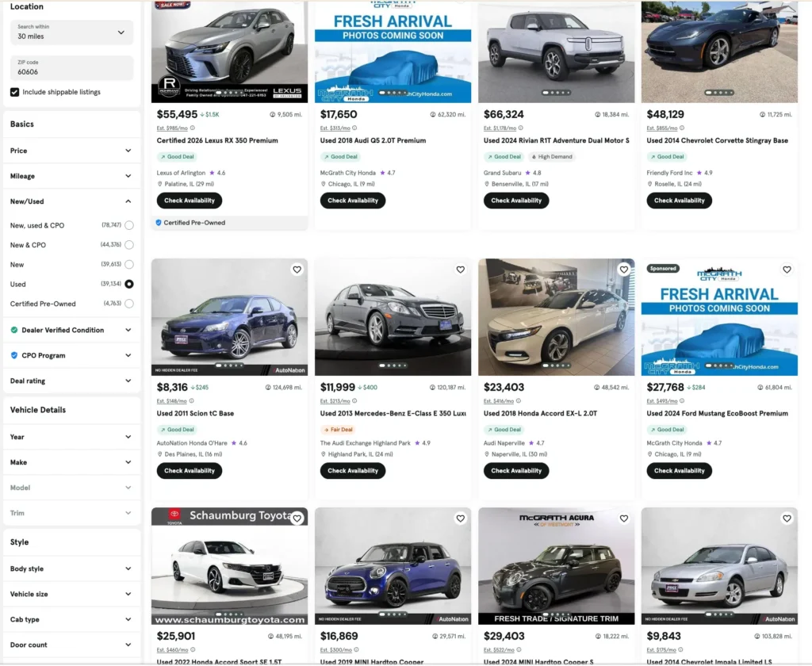The image size is (812, 666).
Task: Select the New & CPO radio option
Action: click(129, 245)
